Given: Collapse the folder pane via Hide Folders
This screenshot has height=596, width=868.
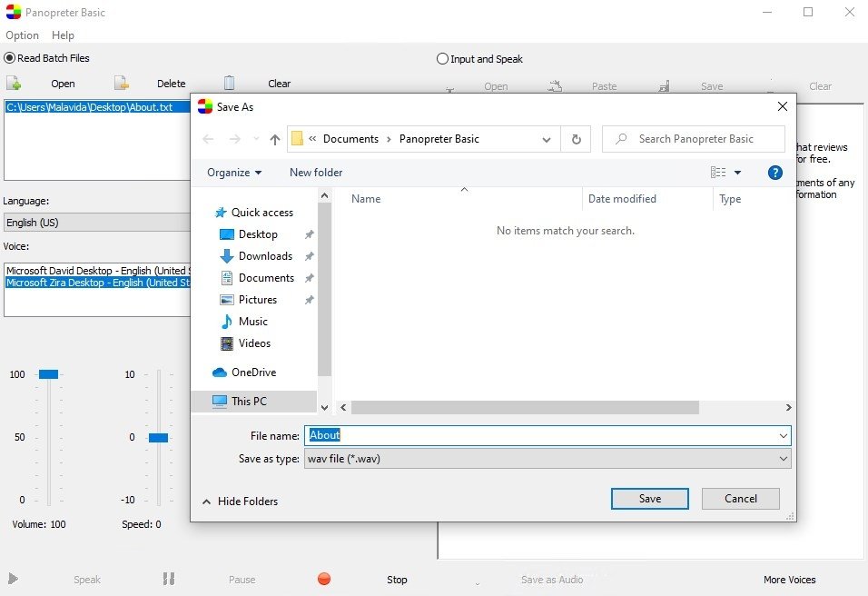Looking at the screenshot, I should [240, 502].
